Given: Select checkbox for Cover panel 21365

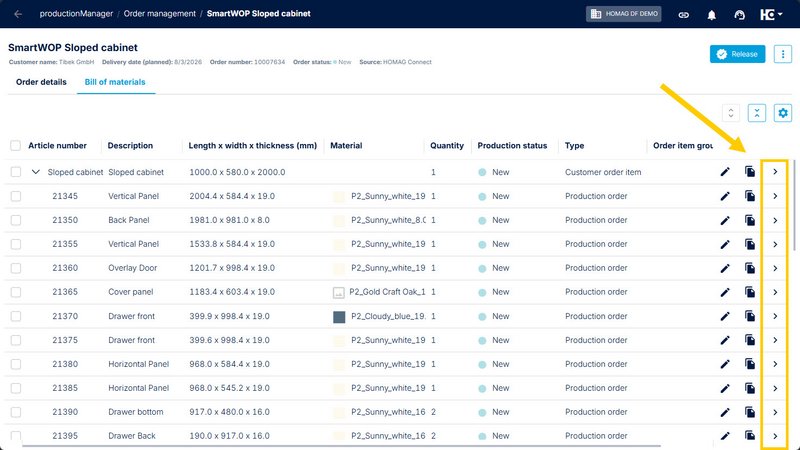Looking at the screenshot, I should point(16,292).
